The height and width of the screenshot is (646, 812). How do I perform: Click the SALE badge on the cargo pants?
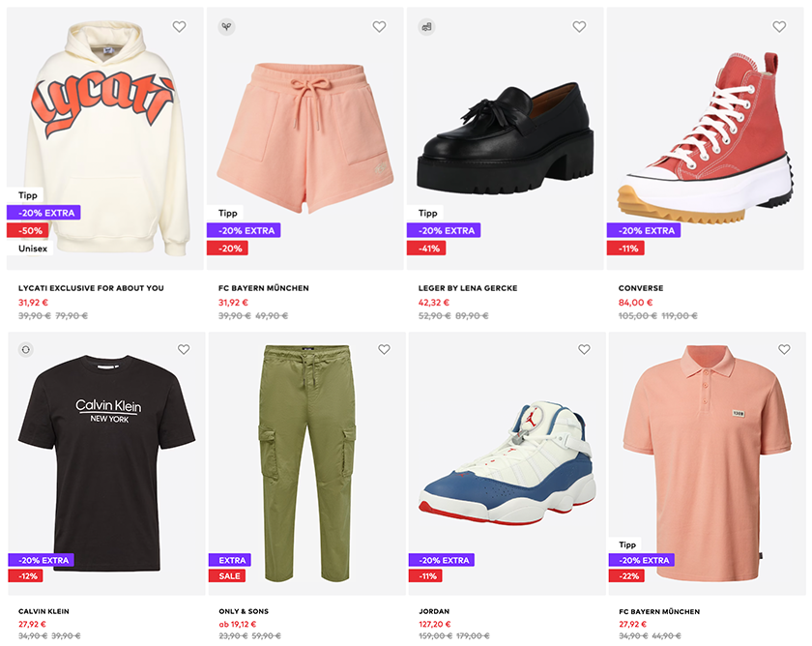click(226, 576)
